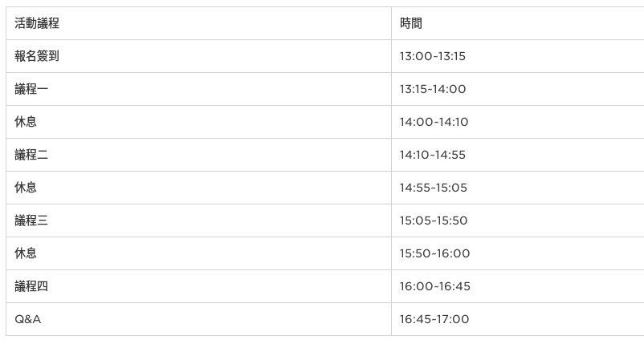
Task: Select the 14:00~14:10 time cell
Action: click(x=518, y=122)
